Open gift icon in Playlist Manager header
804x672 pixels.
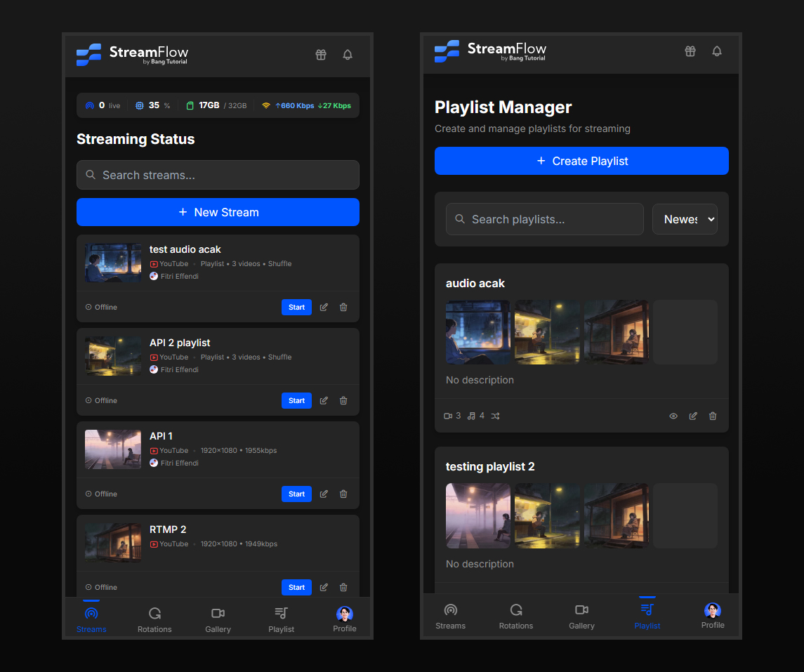click(690, 51)
